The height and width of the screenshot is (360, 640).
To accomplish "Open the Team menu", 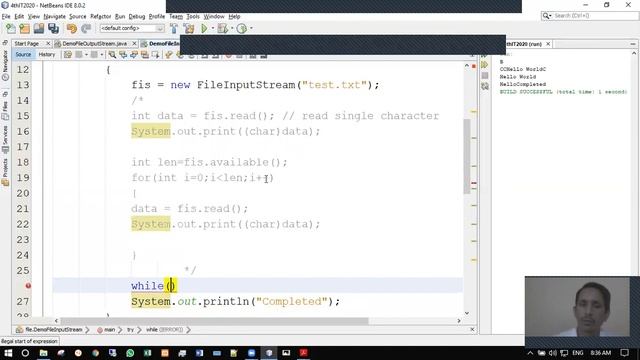I will [176, 17].
